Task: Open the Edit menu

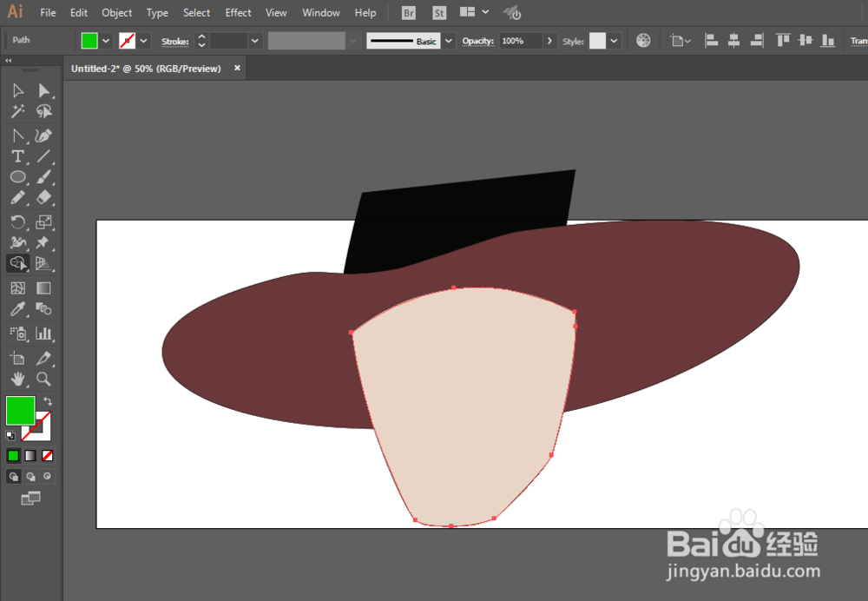Action: click(x=79, y=12)
